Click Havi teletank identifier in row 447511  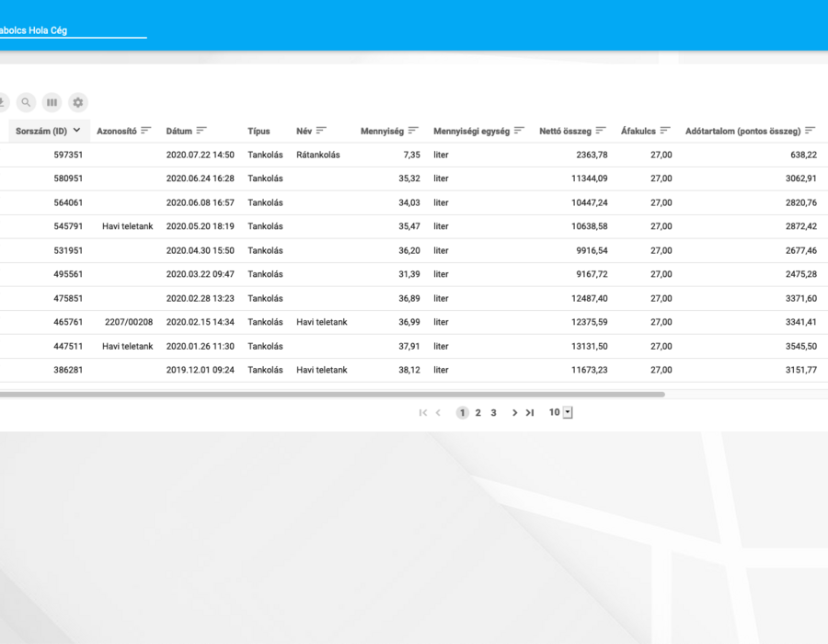click(x=127, y=346)
